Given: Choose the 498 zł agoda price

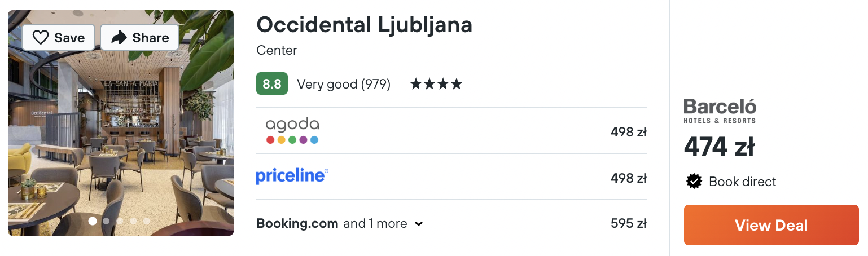Looking at the screenshot, I should (628, 132).
